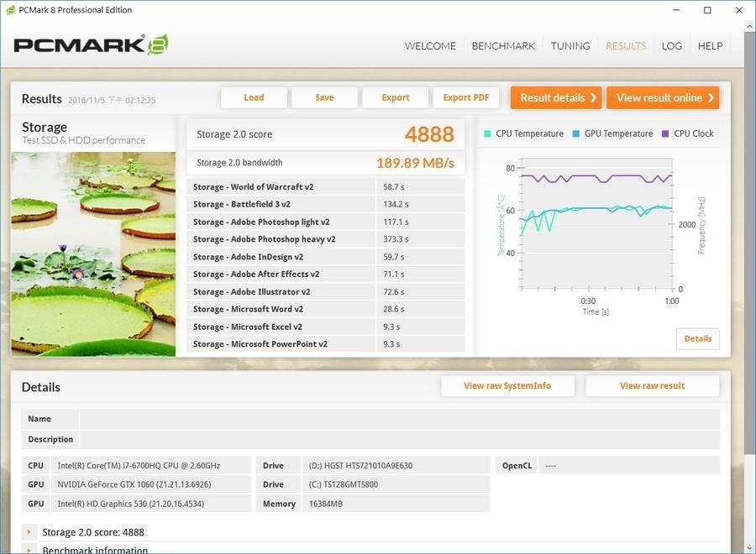The height and width of the screenshot is (554, 756).
Task: Click the PCMark 8 logo
Action: click(91, 44)
